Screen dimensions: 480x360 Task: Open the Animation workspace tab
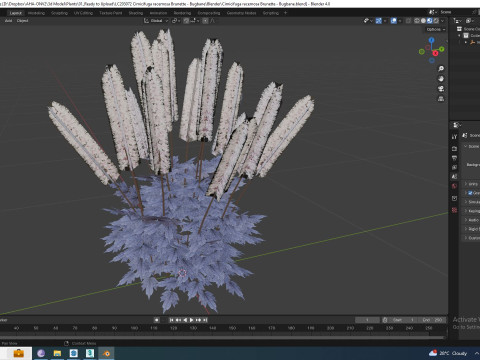pos(158,13)
